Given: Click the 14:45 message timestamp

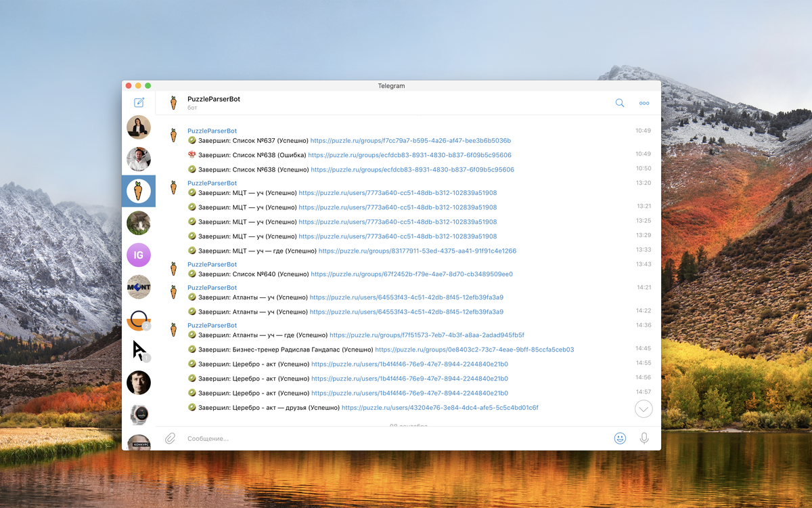Looking at the screenshot, I should click(x=644, y=348).
